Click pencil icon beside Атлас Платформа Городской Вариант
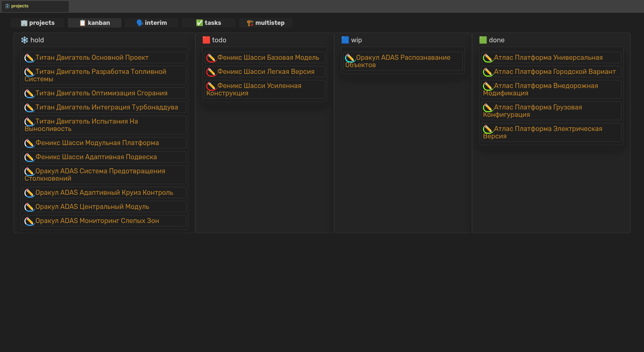644x352 pixels. (x=488, y=72)
